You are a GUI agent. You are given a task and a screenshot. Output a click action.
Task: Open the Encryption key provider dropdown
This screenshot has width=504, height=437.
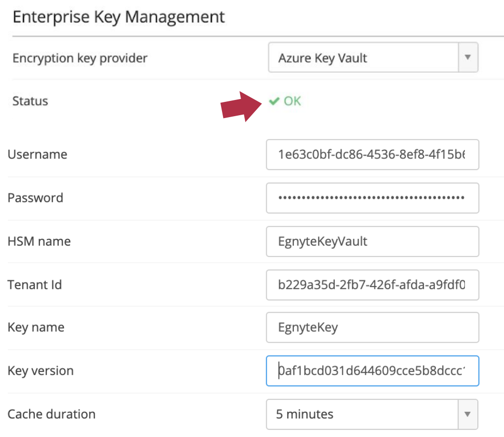[373, 58]
